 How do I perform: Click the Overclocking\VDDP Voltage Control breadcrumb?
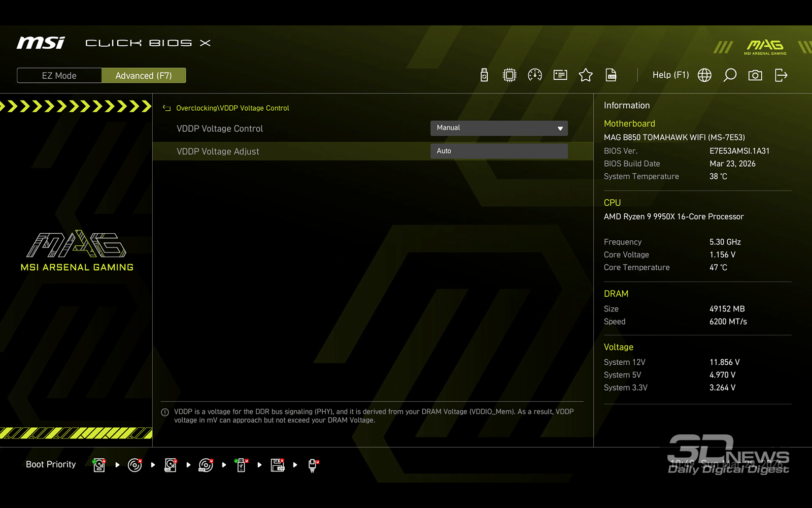[232, 108]
